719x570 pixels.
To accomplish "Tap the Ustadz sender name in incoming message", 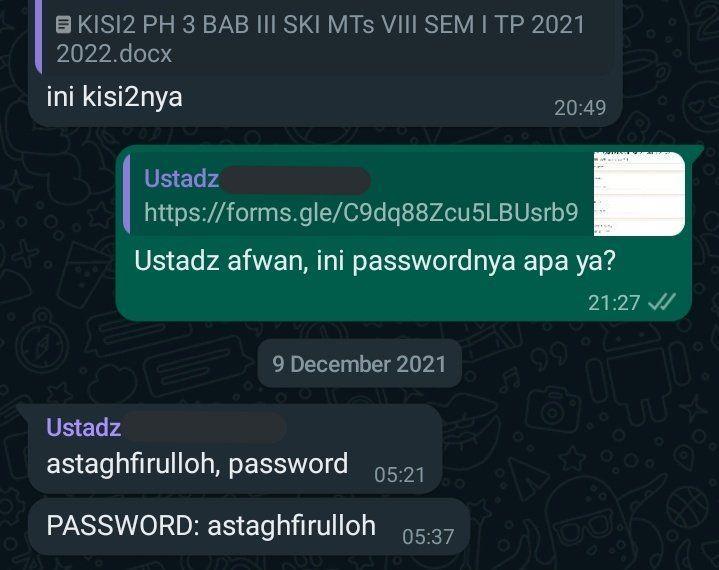I will [x=83, y=427].
